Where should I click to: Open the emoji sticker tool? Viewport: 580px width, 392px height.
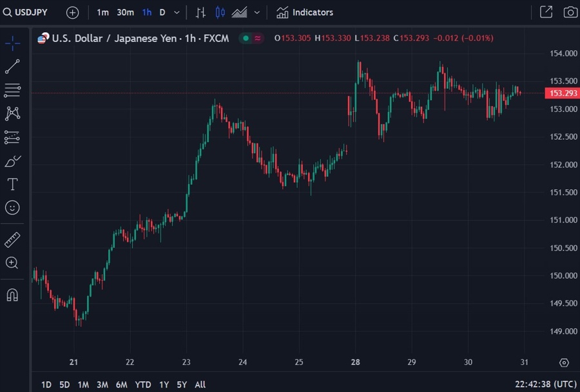tap(12, 207)
